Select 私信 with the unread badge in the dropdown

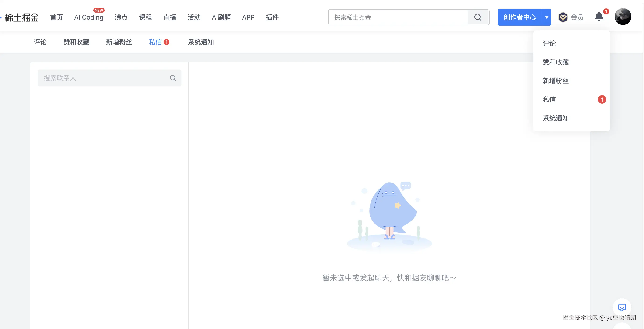[x=549, y=99]
